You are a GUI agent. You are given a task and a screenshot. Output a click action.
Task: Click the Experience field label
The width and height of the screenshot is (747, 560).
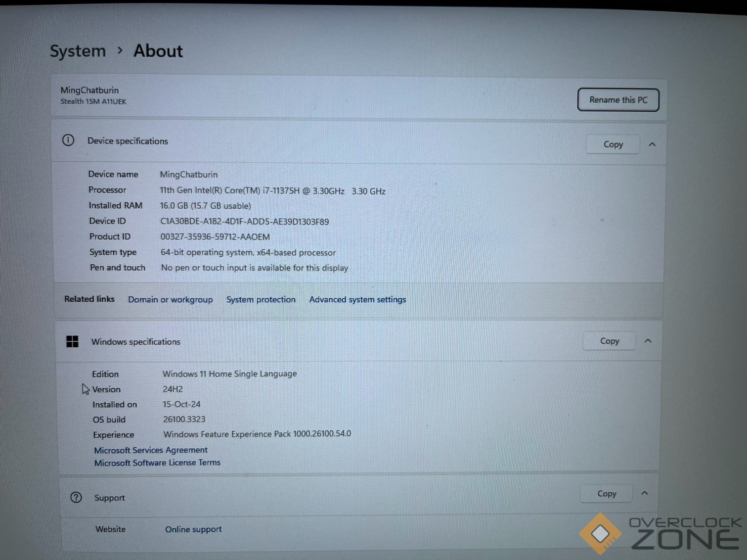click(x=113, y=435)
